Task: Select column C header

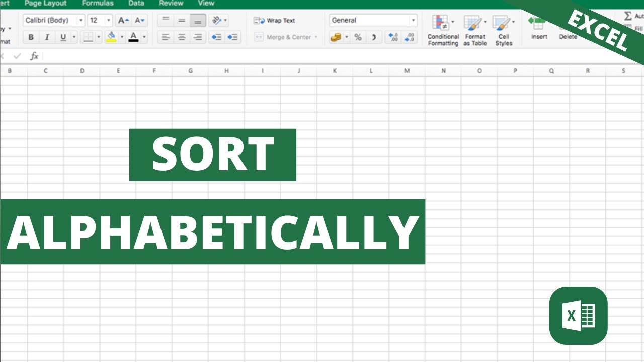Action: click(x=46, y=71)
